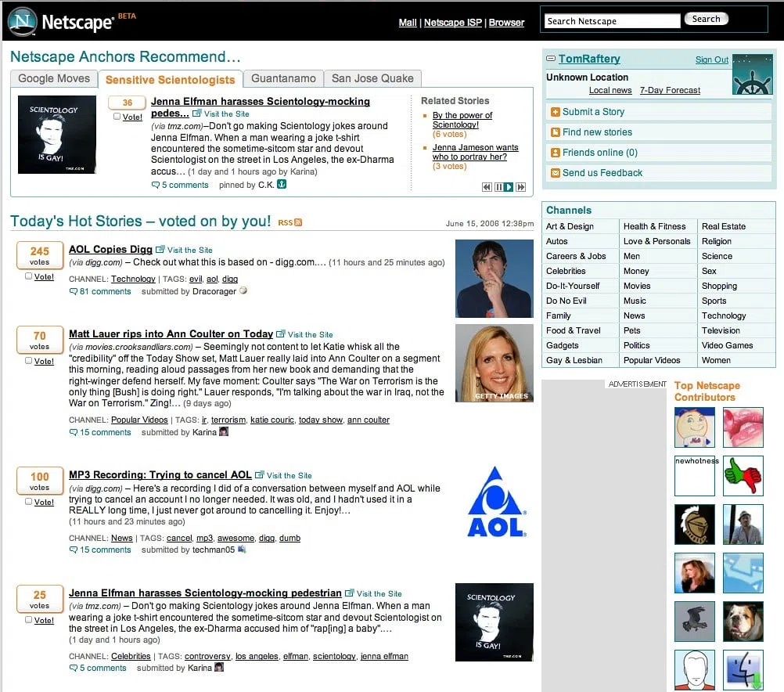Pause the anchor story slideshow

498,187
